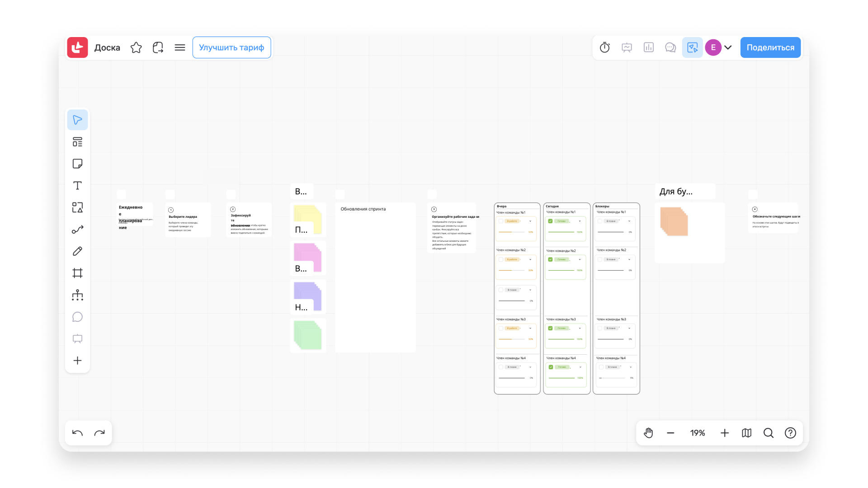Viewport: 868px width, 488px height.
Task: Uncheck Член команды №4 box in Сегодня column
Action: coord(551,367)
